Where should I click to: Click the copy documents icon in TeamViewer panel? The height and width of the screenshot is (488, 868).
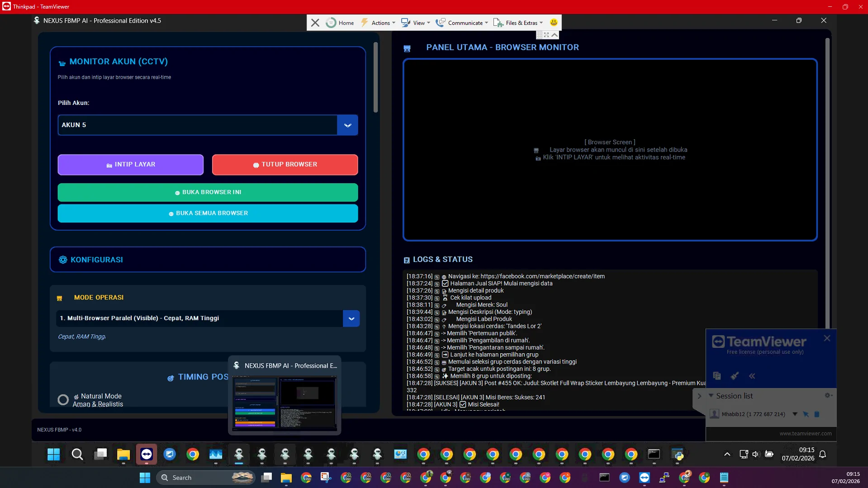[717, 376]
